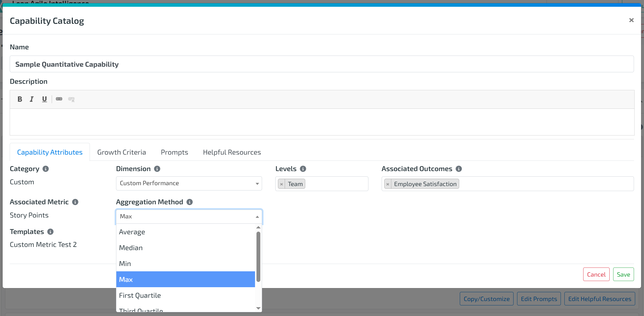
Task: Show info tooltip for Category
Action: [46, 169]
